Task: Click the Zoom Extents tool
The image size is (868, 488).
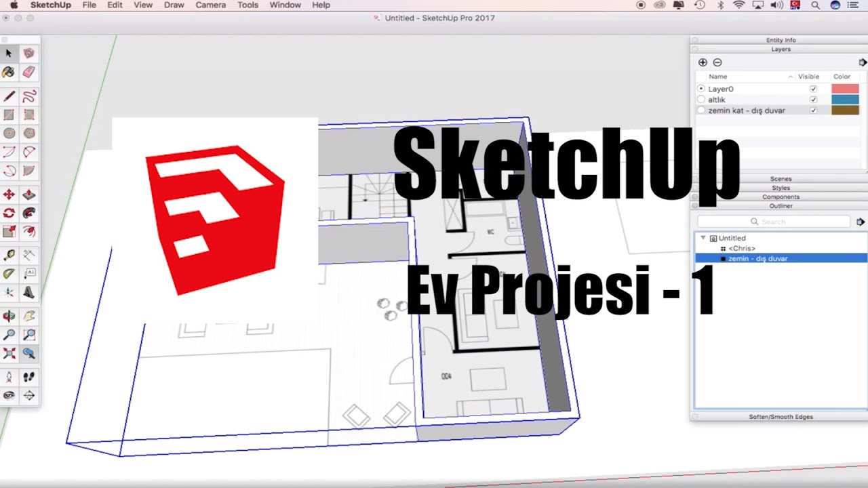Action: click(9, 353)
